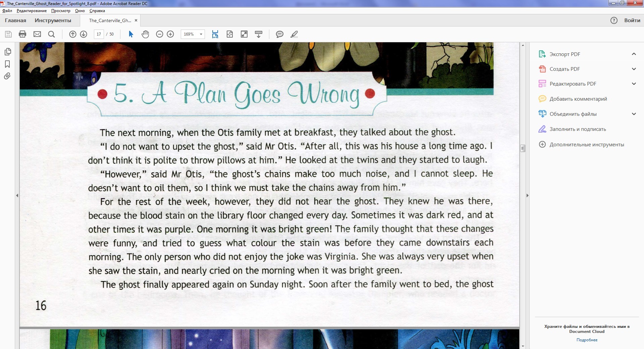Click the scrollbar up arrow
Viewport: 644px width, 349px height.
[x=523, y=45]
